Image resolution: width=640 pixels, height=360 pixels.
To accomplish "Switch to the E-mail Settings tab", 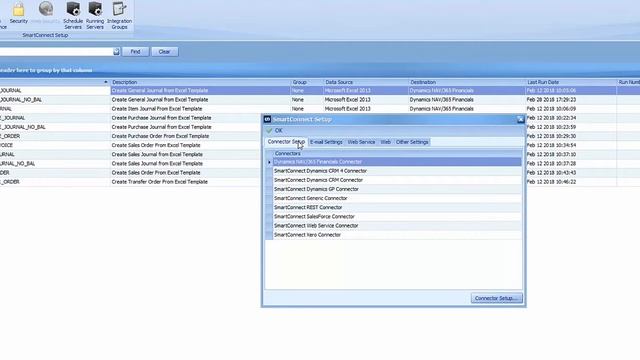I will (326, 142).
